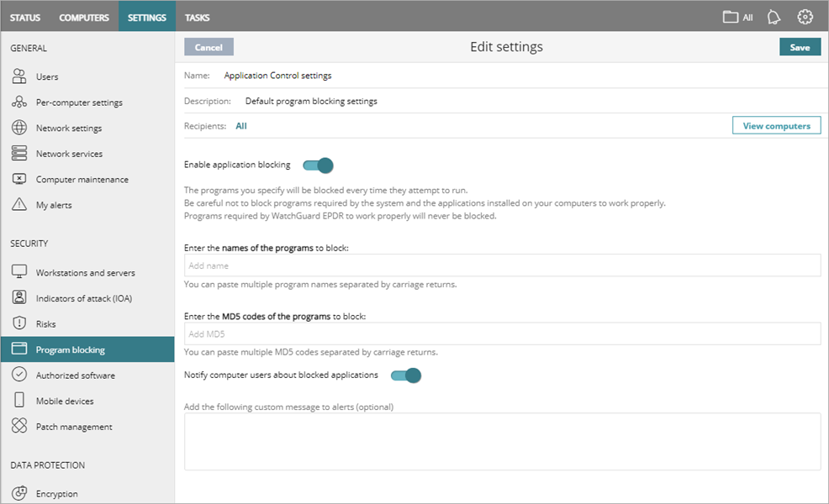The width and height of the screenshot is (829, 504).
Task: Click the Encryption icon in sidebar
Action: tap(19, 494)
